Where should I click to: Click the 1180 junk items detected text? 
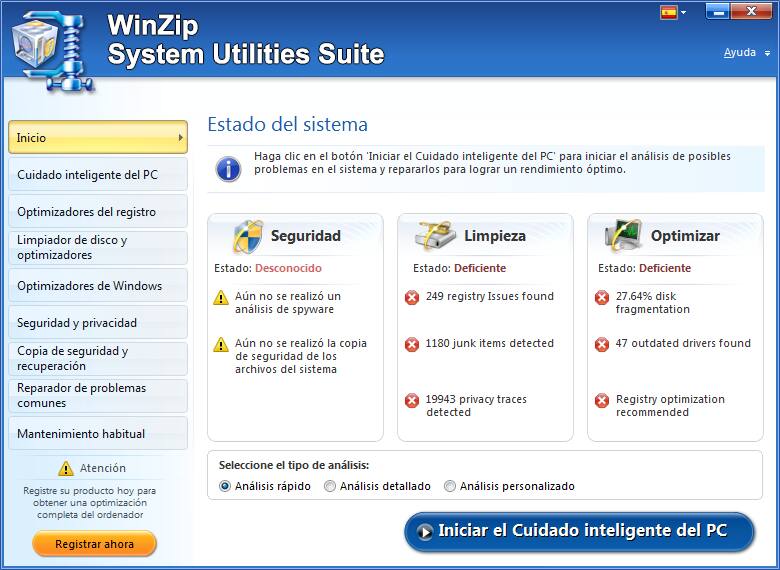489,344
